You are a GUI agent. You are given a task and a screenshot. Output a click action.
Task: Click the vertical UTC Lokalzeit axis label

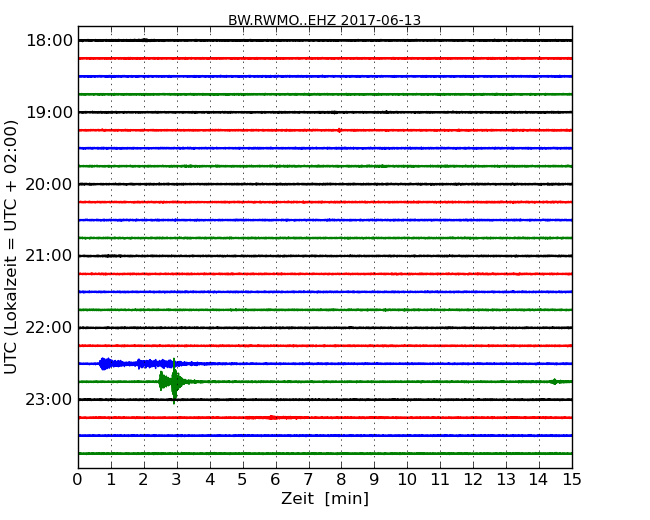(11, 247)
